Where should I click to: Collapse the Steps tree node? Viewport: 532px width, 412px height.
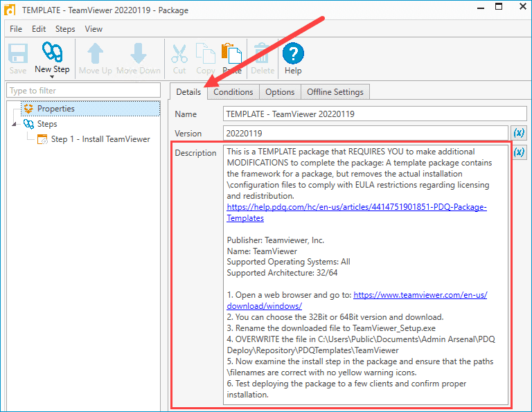point(15,124)
